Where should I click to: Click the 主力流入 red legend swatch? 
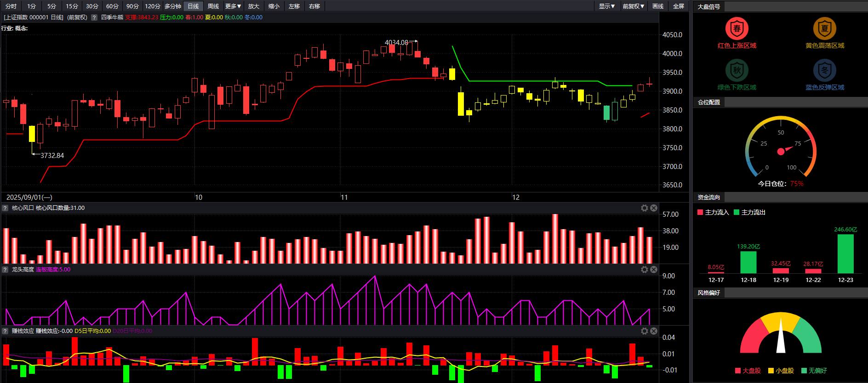point(700,212)
